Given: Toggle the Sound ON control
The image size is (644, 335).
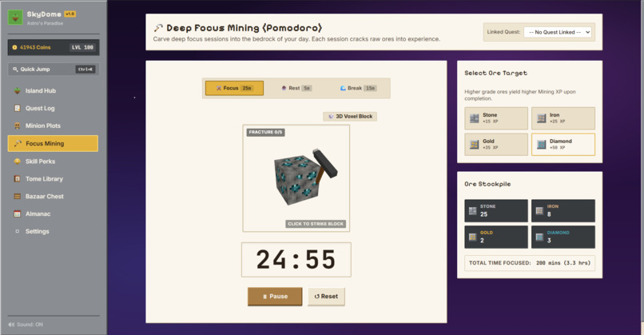Looking at the screenshot, I should (x=26, y=325).
